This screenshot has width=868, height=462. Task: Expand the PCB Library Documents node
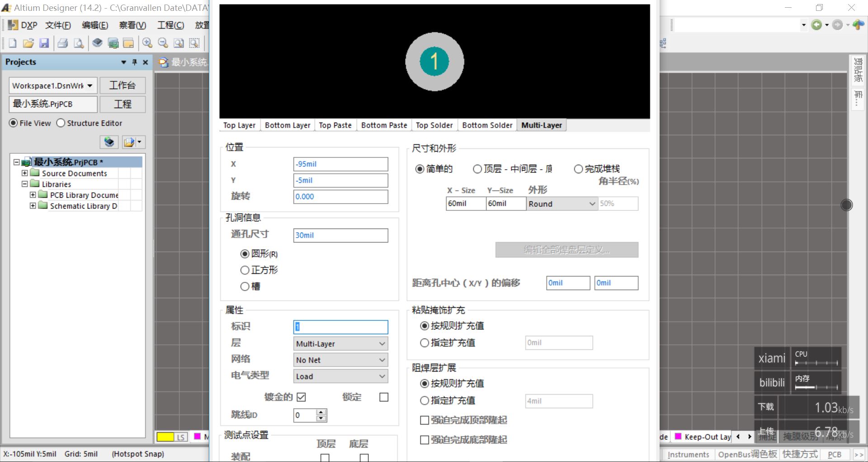pyautogui.click(x=33, y=195)
